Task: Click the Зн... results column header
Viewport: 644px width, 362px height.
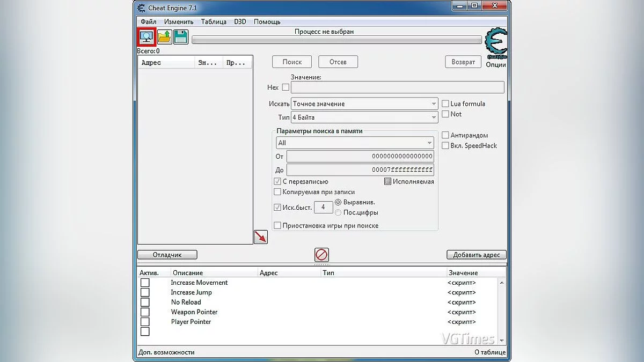Action: tap(209, 63)
